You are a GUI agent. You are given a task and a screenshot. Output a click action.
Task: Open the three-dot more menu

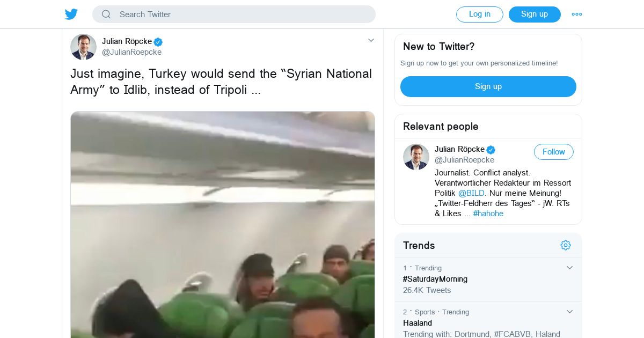[577, 14]
